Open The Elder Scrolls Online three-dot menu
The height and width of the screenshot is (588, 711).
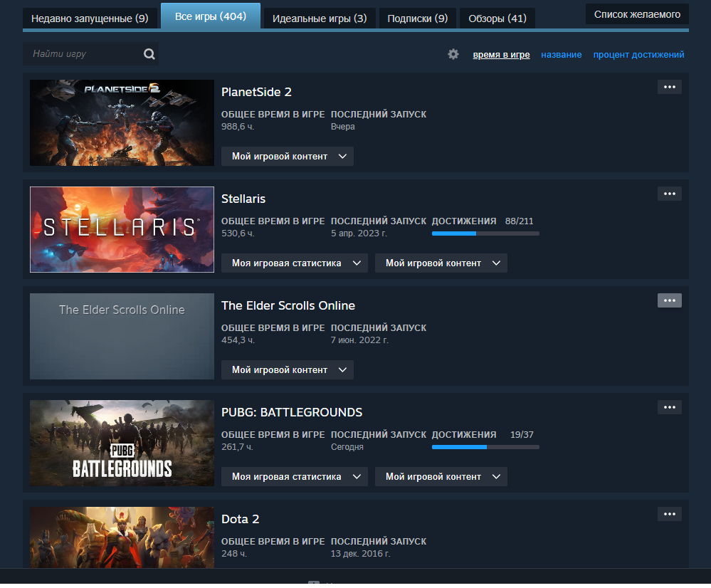[669, 300]
